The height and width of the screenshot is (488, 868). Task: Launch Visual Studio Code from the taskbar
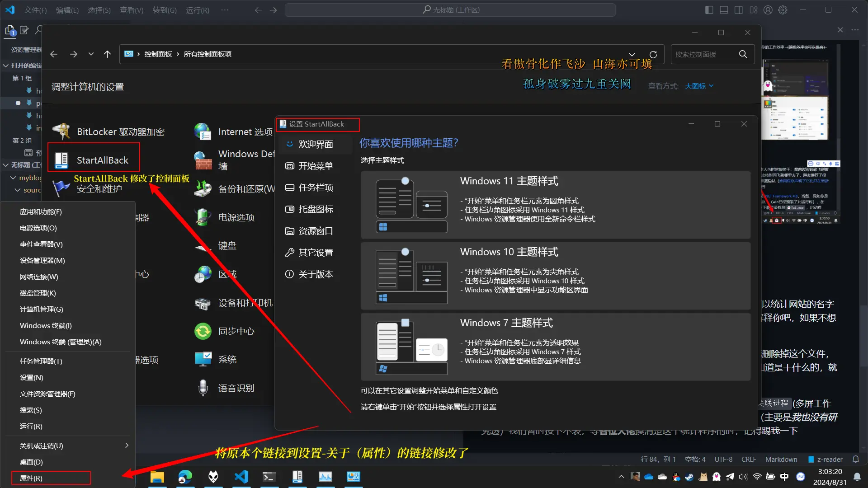point(241,477)
